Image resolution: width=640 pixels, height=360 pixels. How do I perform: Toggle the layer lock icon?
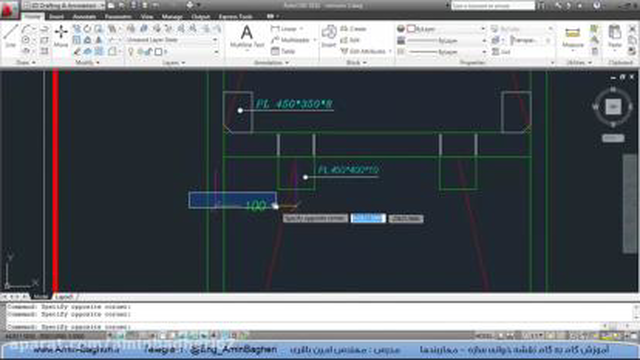point(149,52)
